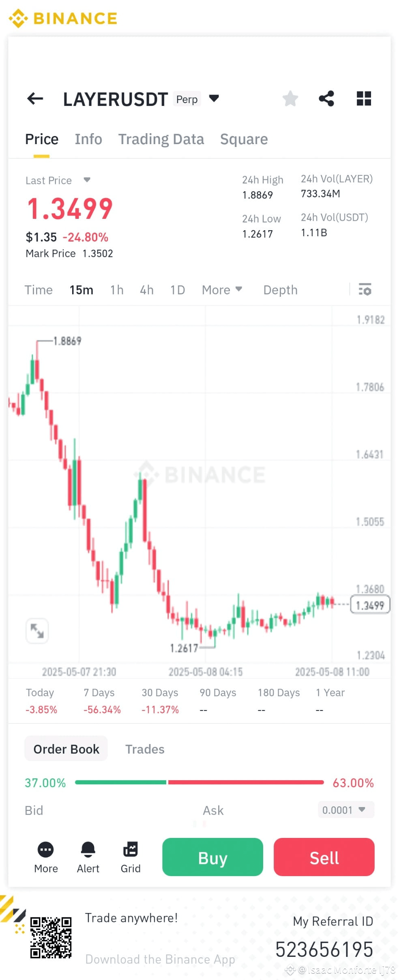Open the four-square grid menu icon

[x=364, y=99]
